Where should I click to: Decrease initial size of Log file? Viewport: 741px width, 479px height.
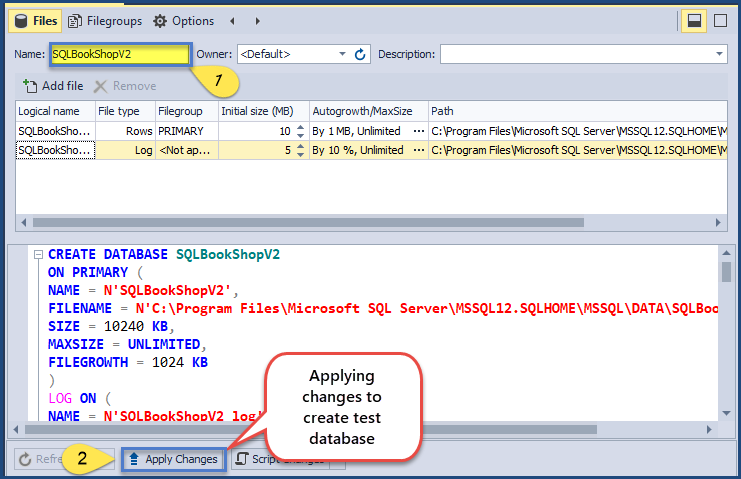(x=301, y=155)
